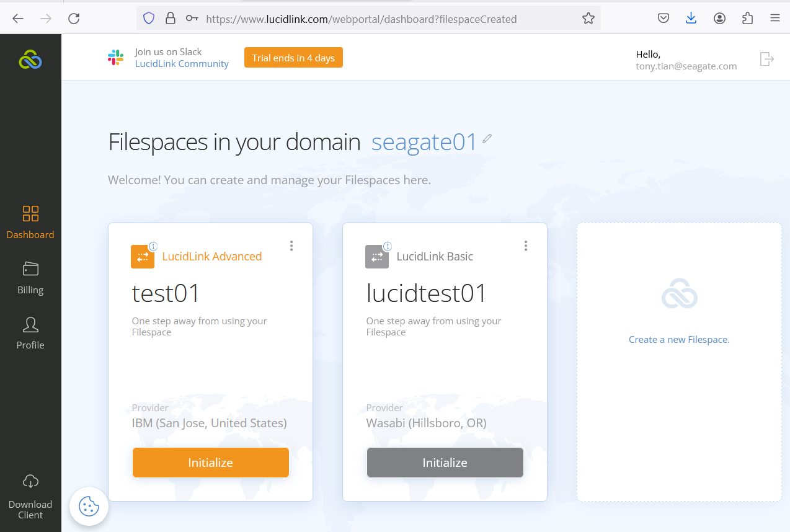Go to the Profile page

(30, 332)
